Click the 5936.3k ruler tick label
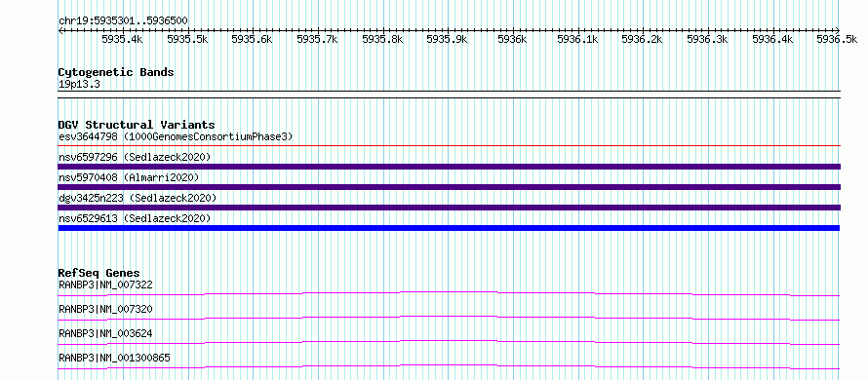The height and width of the screenshot is (380, 868). click(707, 39)
